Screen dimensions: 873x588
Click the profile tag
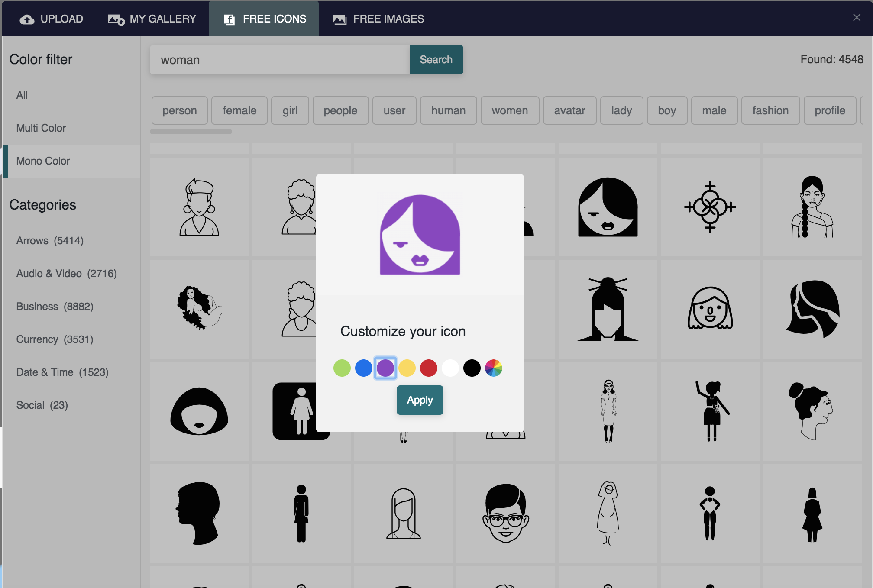click(830, 110)
